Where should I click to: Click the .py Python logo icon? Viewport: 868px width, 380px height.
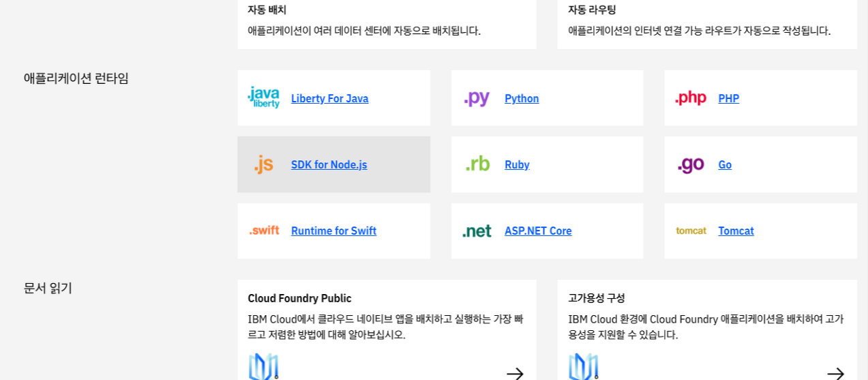pyautogui.click(x=477, y=98)
